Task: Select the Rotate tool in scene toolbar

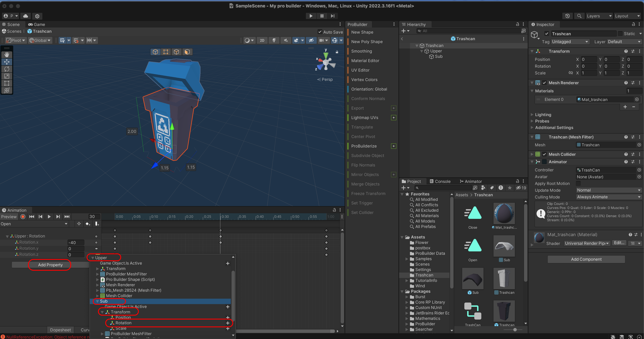Action: click(7, 69)
